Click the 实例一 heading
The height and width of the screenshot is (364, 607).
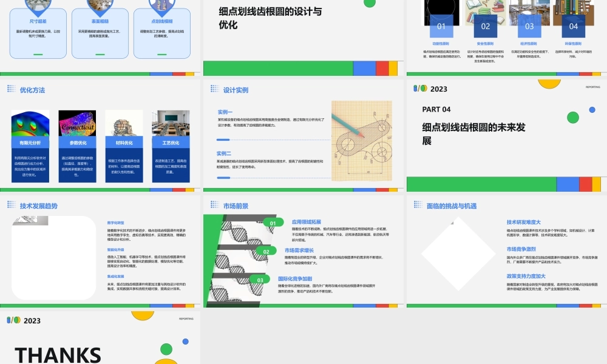point(225,112)
